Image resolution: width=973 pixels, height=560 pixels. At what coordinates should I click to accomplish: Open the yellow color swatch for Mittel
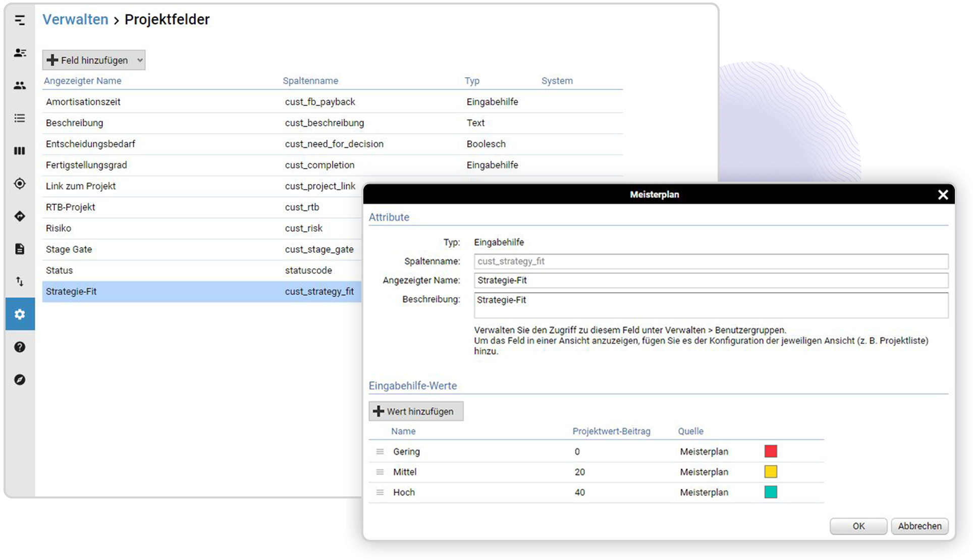coord(771,472)
